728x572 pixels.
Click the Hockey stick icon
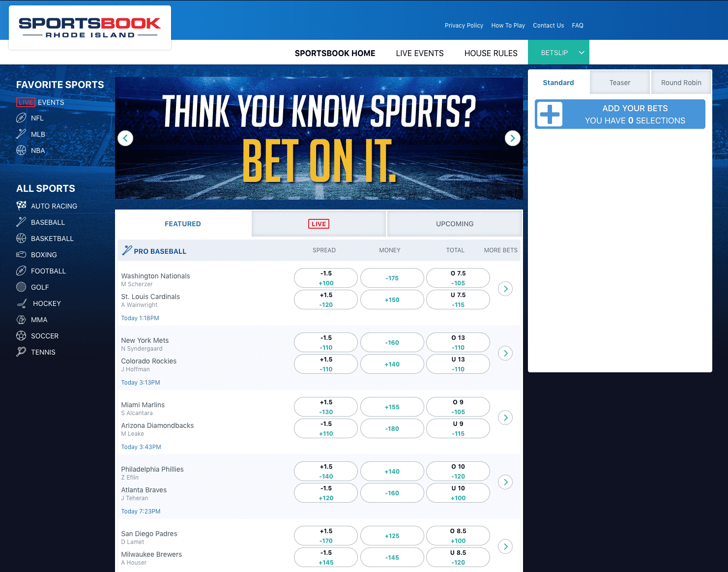[x=22, y=303]
